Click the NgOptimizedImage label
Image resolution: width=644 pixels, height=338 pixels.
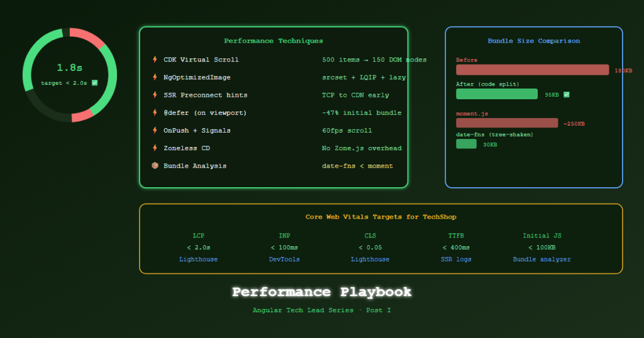[x=197, y=77]
